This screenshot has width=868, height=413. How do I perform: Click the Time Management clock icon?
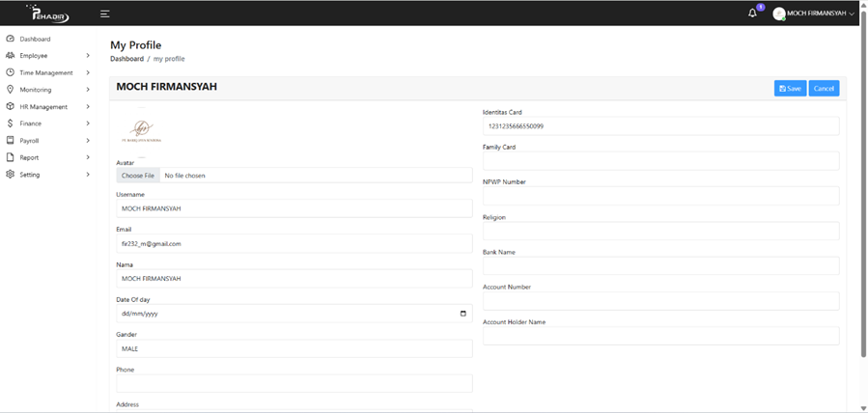pyautogui.click(x=11, y=72)
